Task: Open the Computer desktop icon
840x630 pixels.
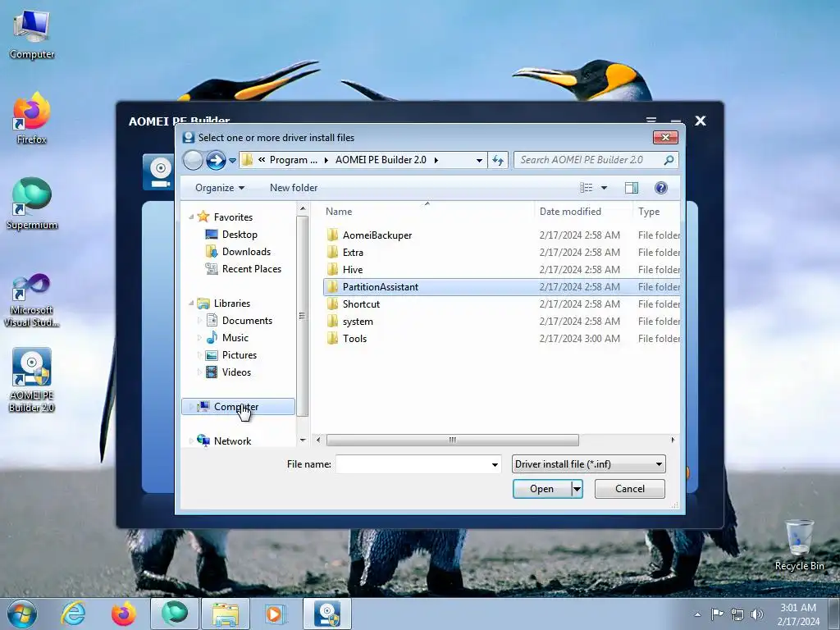Action: tap(32, 34)
